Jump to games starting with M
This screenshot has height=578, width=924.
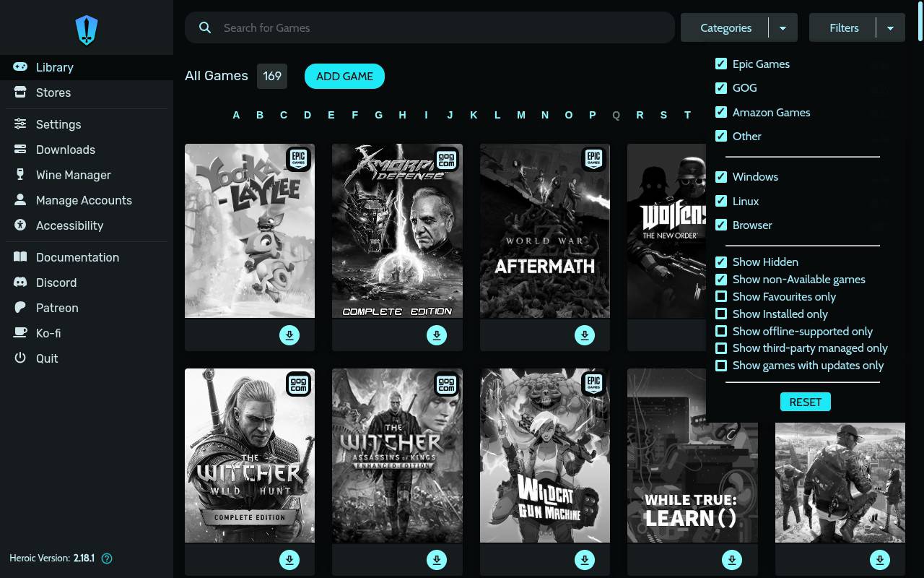(520, 115)
